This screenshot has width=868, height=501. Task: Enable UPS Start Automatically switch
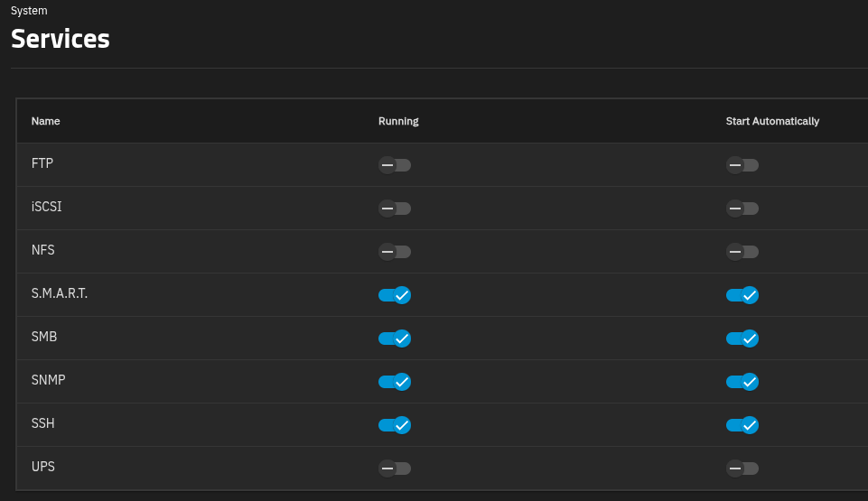742,469
